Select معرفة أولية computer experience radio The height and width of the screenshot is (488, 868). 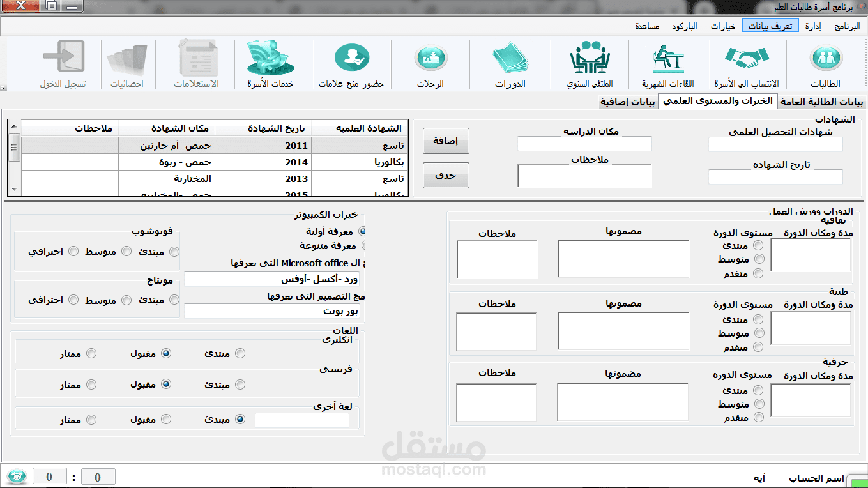363,231
